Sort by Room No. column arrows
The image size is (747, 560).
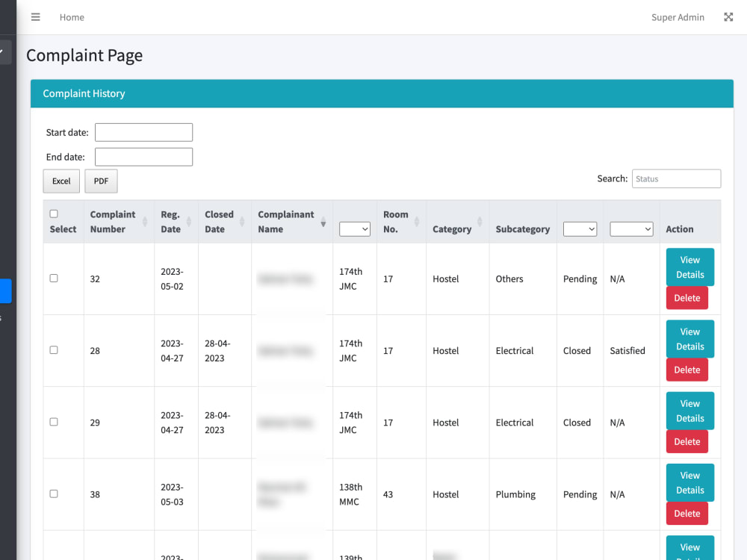point(417,222)
